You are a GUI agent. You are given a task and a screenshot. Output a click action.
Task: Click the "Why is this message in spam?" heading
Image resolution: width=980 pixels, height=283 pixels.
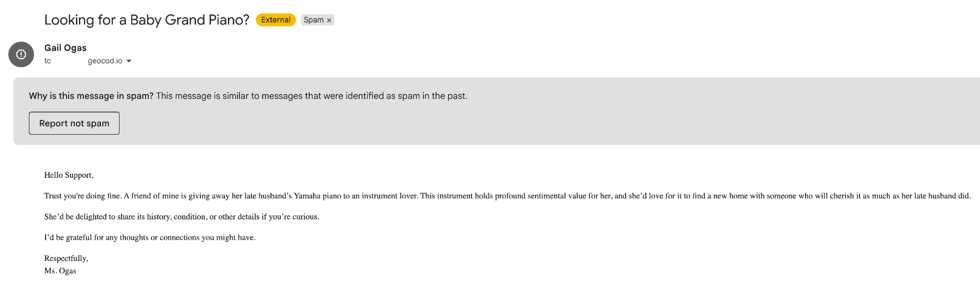pyautogui.click(x=91, y=96)
